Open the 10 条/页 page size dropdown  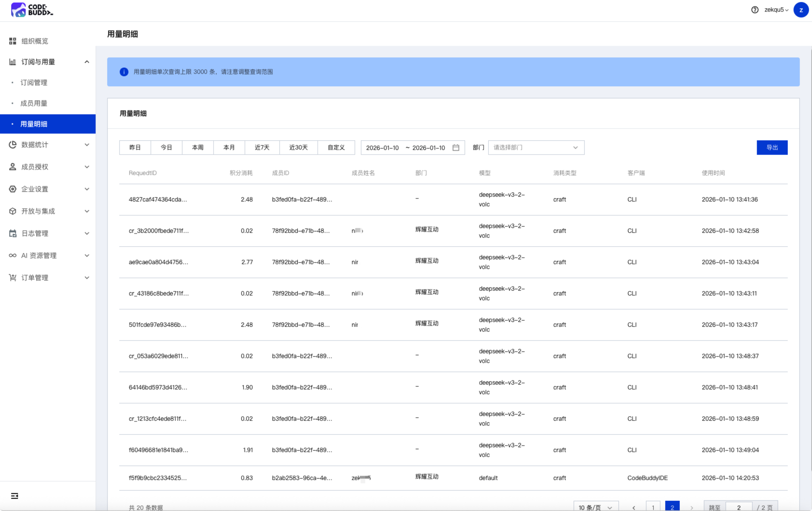click(595, 507)
